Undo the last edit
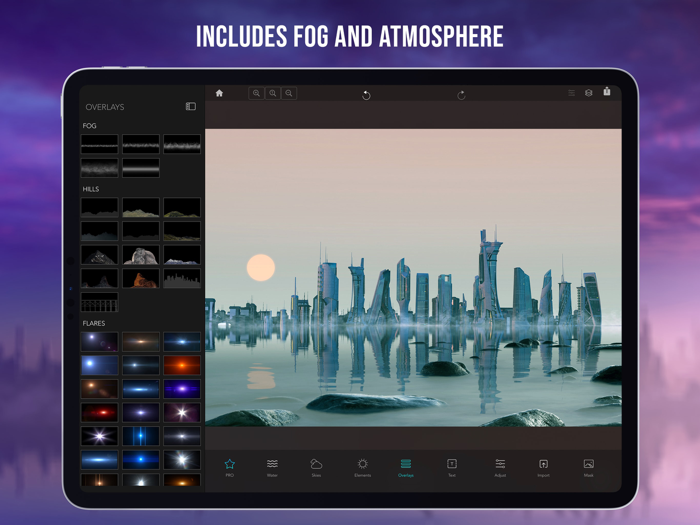The width and height of the screenshot is (700, 525). (366, 95)
